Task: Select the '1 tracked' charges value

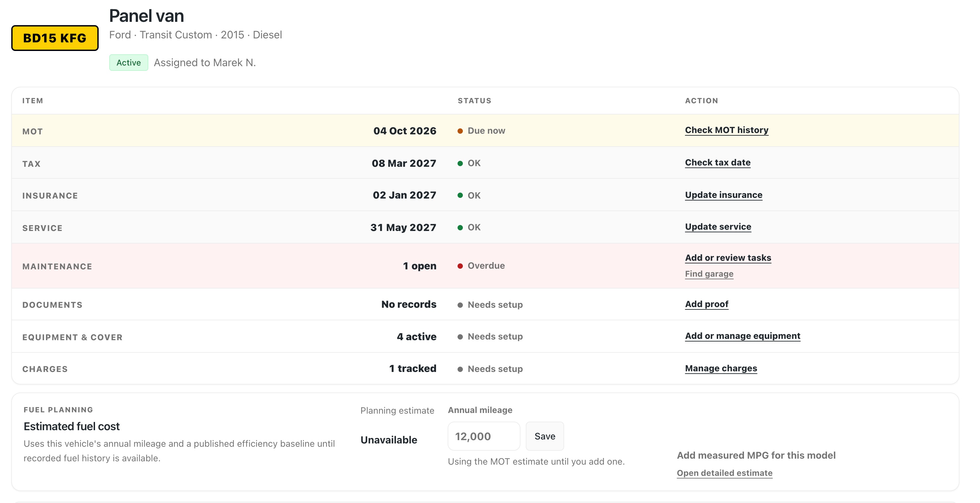Action: click(413, 368)
